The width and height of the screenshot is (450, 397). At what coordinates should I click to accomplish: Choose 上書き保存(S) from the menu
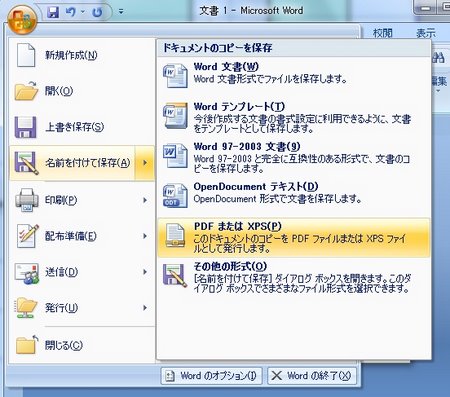click(82, 127)
